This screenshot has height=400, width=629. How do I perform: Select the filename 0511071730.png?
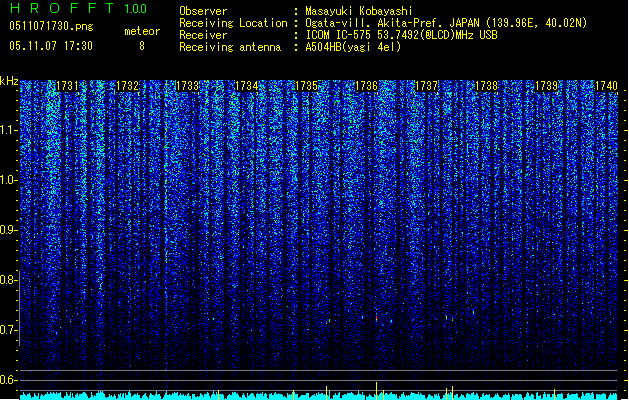(51, 26)
